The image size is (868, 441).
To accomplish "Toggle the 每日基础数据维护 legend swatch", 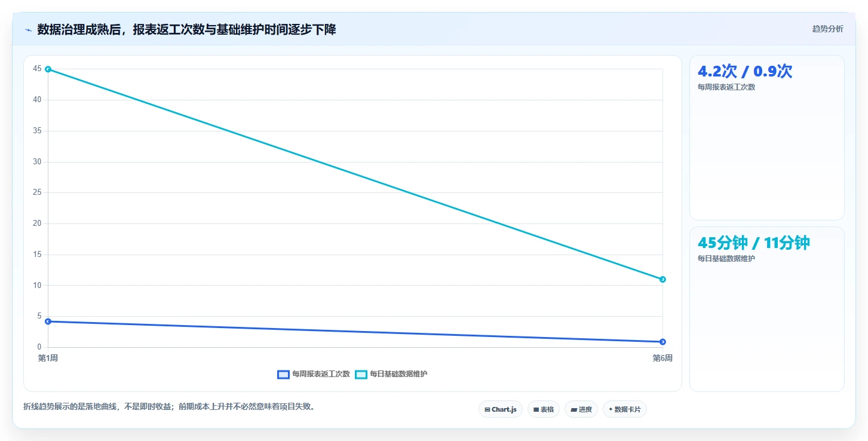I will tap(361, 375).
